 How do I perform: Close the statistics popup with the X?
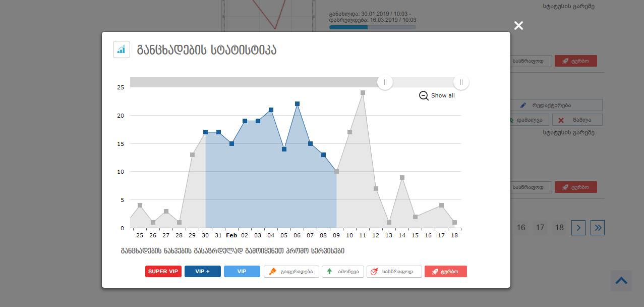518,26
